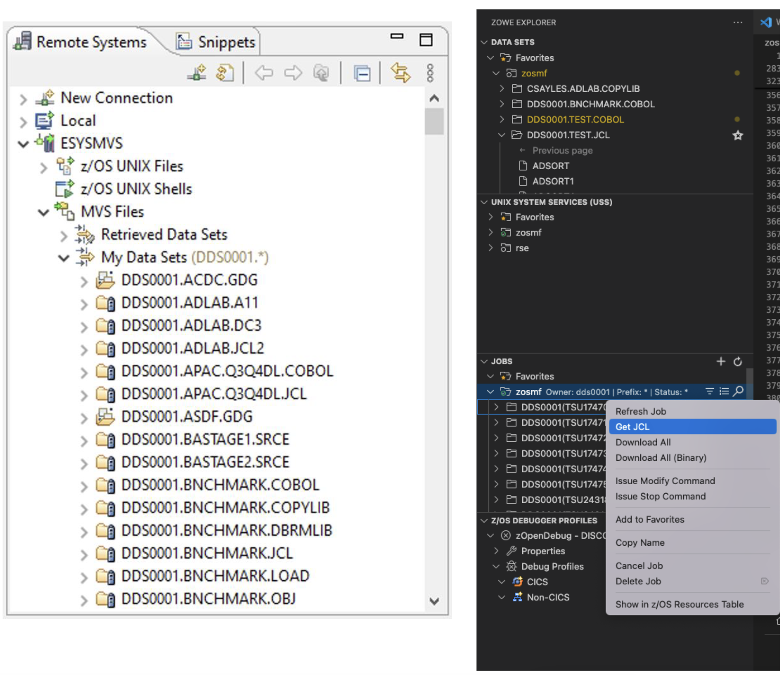Choose Download All (Binary) menu entry
784x675 pixels.
pos(692,458)
